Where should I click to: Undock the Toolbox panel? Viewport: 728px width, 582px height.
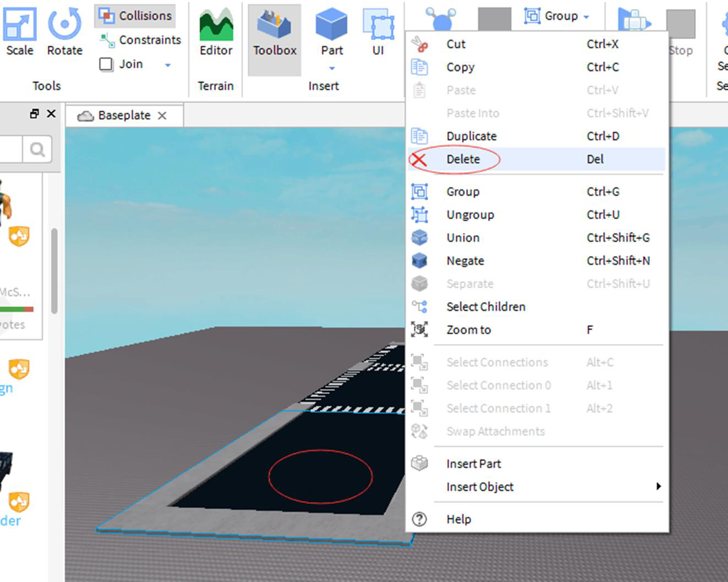tap(34, 114)
